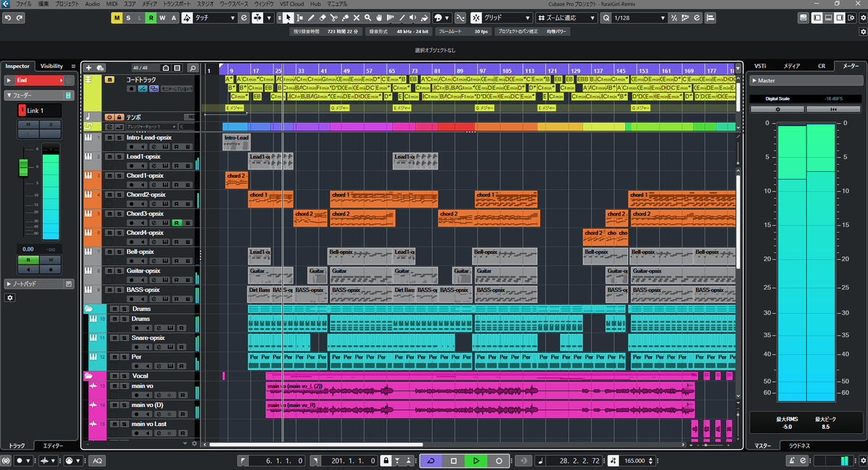The width and height of the screenshot is (868, 470).
Task: Activate the purple Cycle loop button
Action: (x=431, y=461)
